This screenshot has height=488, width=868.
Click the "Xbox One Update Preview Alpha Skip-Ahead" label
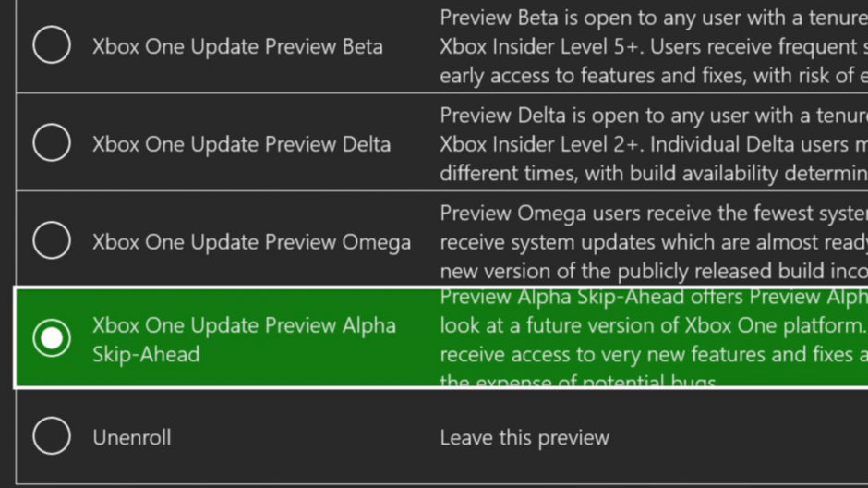[x=244, y=339]
